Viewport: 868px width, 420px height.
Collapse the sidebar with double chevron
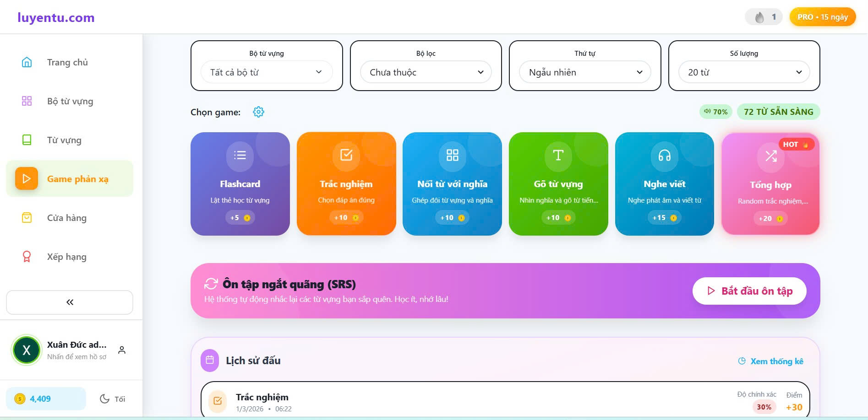pyautogui.click(x=70, y=302)
